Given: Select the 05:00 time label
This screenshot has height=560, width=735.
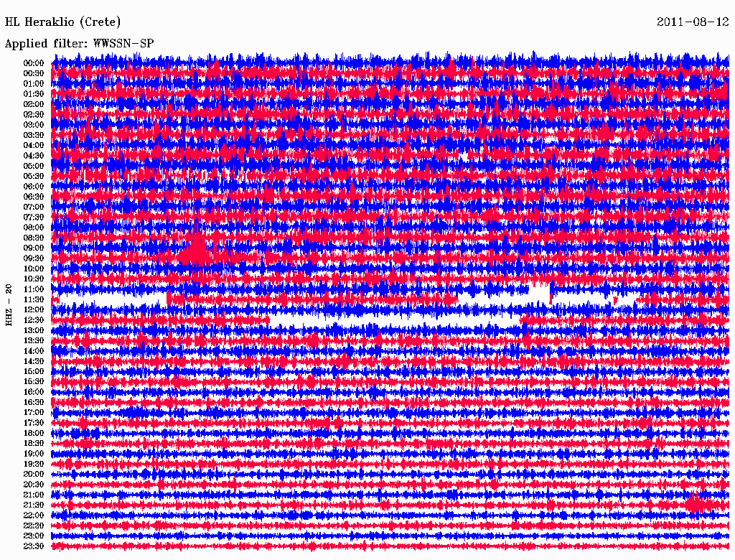Looking at the screenshot, I should [x=34, y=166].
